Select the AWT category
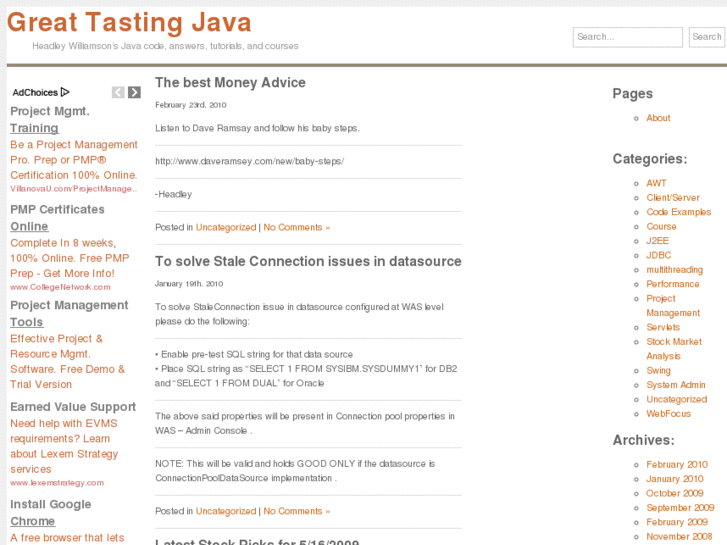Image resolution: width=727 pixels, height=545 pixels. point(656,183)
